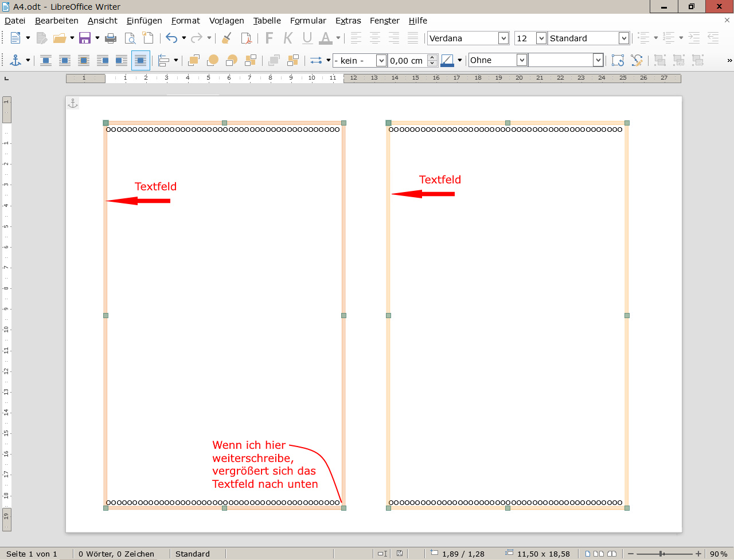Click the Edit Points icon
The image size is (734, 560).
(x=637, y=60)
